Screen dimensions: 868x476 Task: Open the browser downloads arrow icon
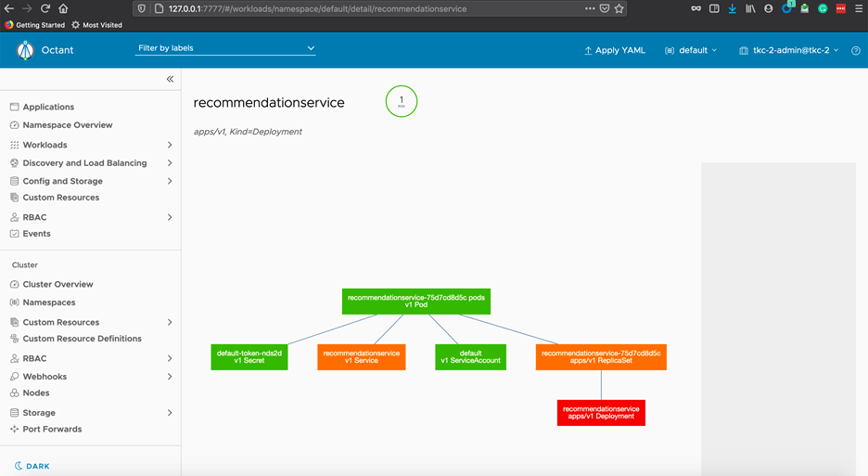[732, 8]
